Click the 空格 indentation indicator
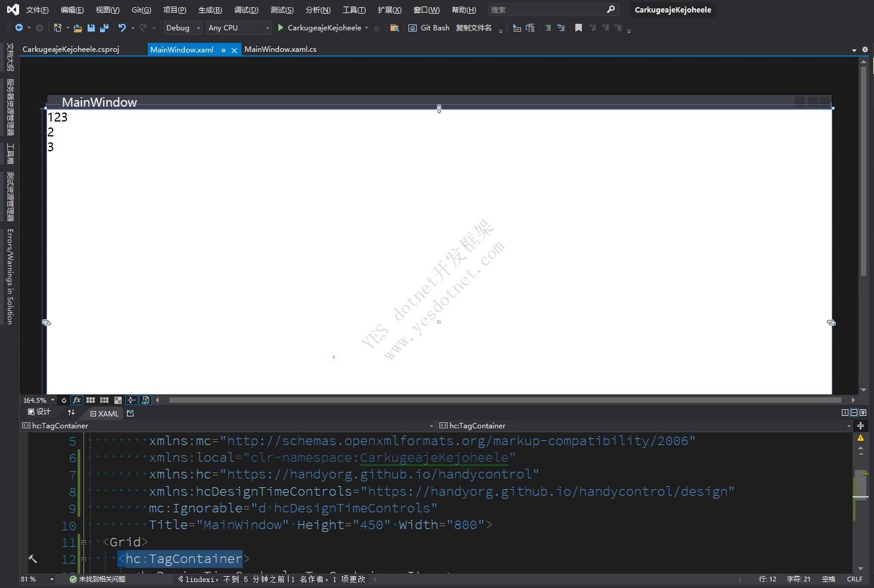The image size is (874, 588). [x=829, y=579]
